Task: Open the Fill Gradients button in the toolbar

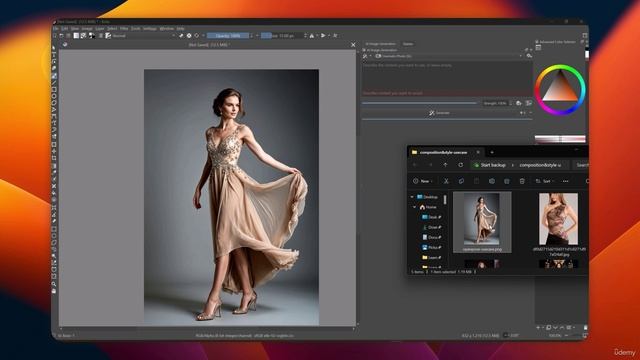Action: (76, 36)
